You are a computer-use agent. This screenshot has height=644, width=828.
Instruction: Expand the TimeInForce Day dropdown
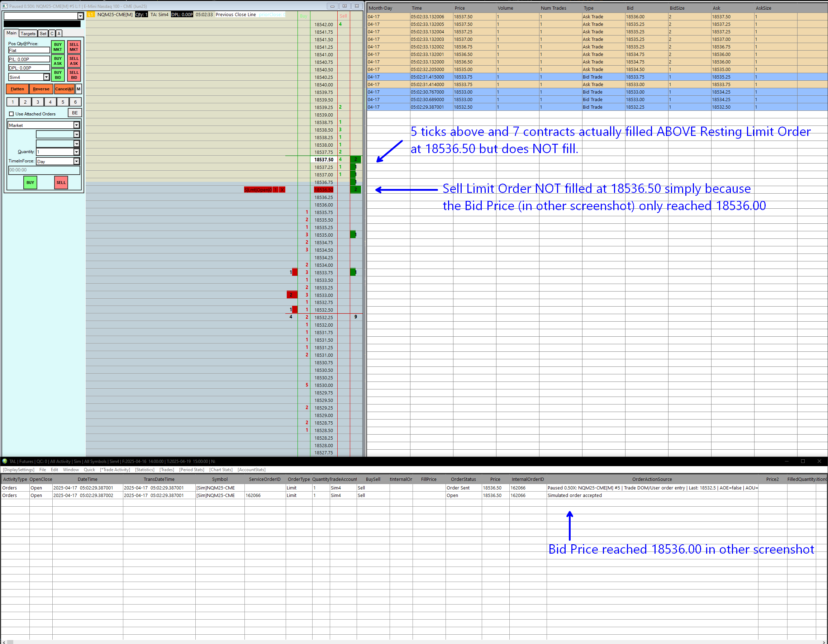[76, 161]
